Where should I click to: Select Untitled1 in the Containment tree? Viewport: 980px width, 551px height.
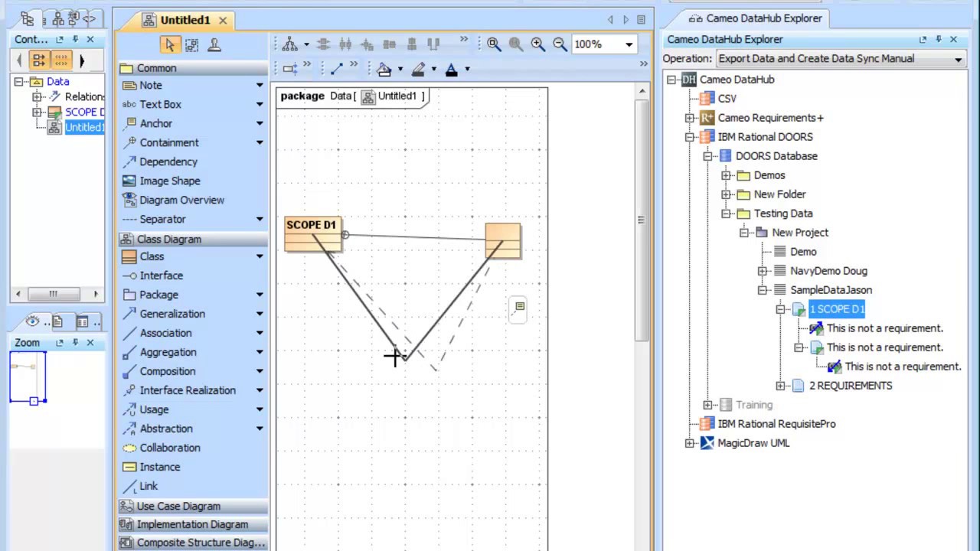(x=84, y=127)
